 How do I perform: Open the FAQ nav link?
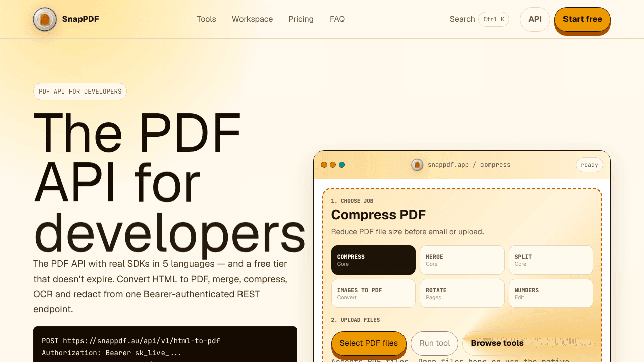tap(337, 19)
